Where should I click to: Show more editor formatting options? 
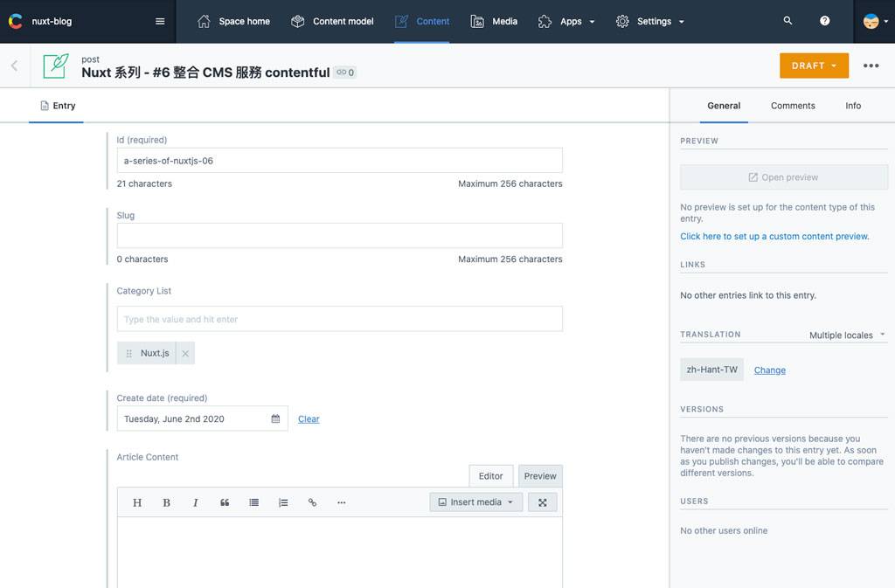[342, 502]
